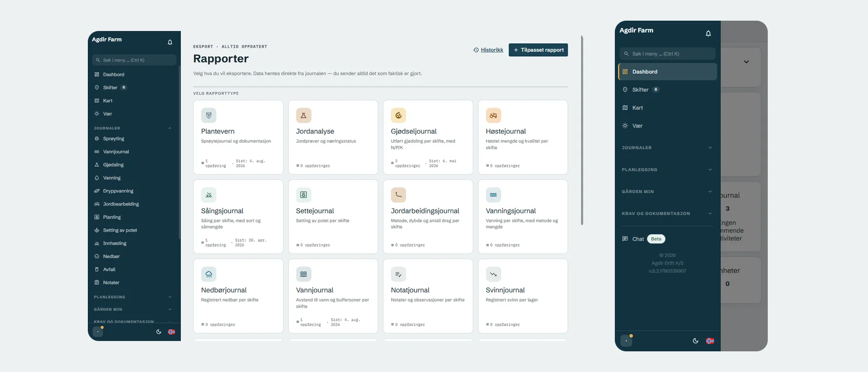Click the "Rapporter" page heading

(221, 59)
